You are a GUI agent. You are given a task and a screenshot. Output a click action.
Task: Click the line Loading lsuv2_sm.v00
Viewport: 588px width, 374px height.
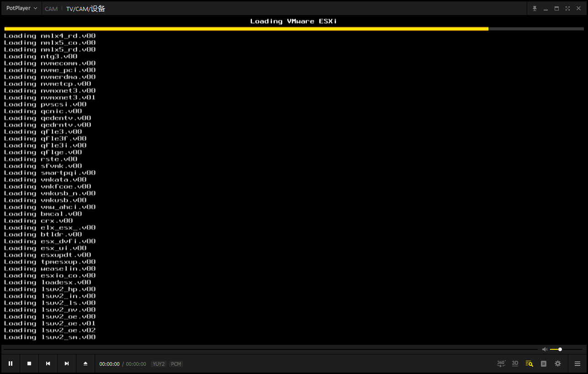coord(50,337)
